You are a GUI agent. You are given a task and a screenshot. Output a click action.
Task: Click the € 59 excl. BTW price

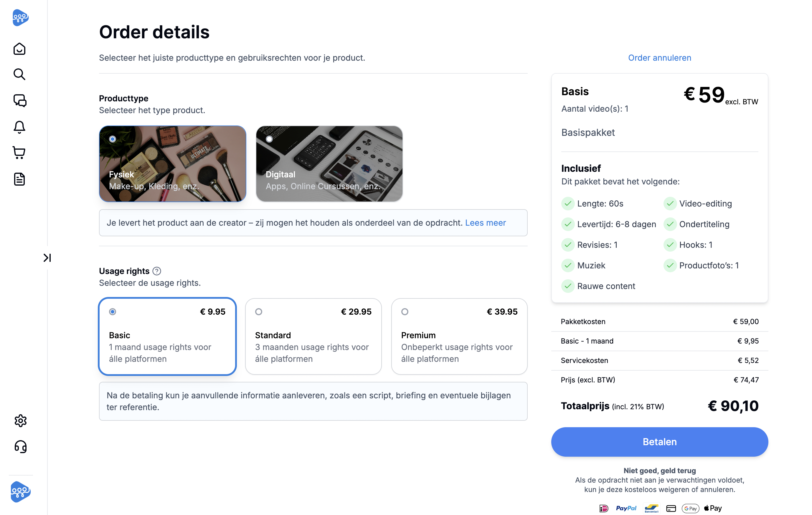721,95
